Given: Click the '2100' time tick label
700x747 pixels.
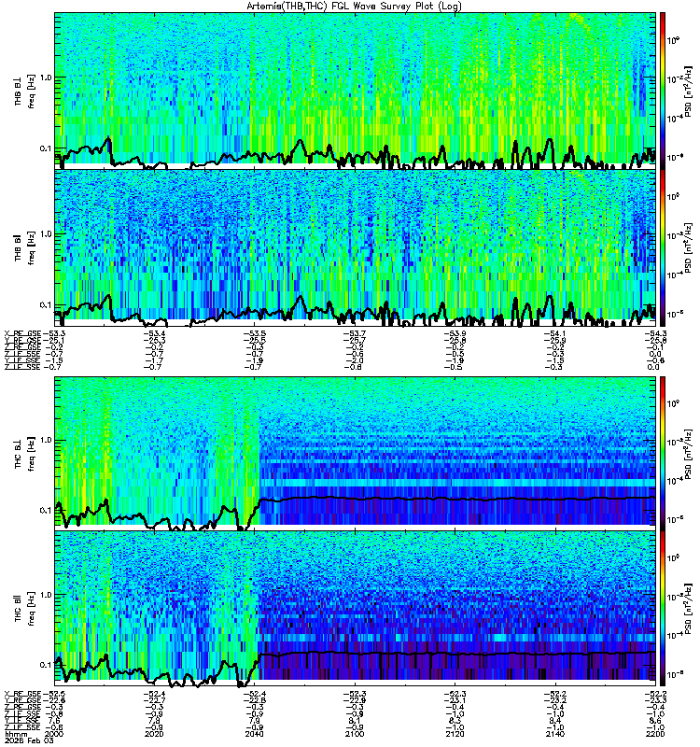Looking at the screenshot, I should [x=355, y=734].
